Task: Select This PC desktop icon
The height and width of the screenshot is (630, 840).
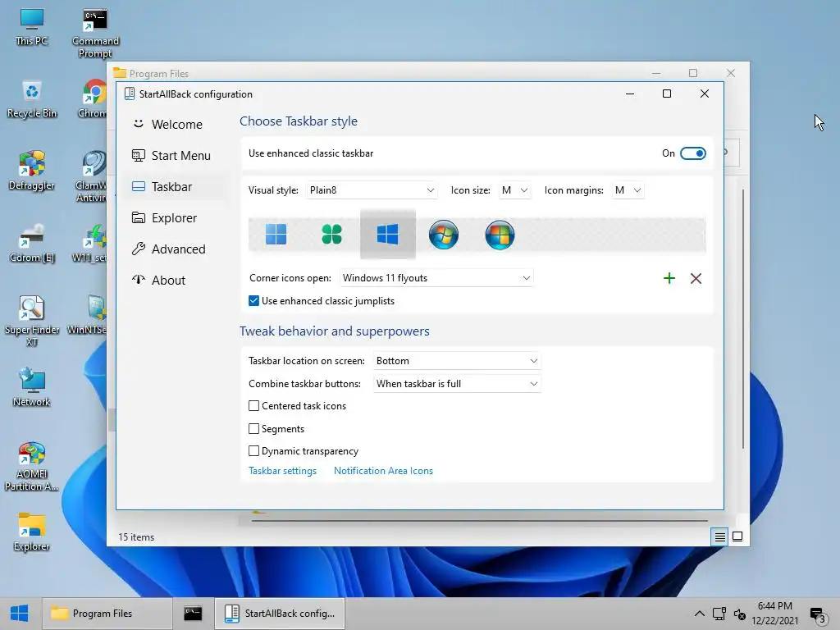Action: (x=32, y=27)
